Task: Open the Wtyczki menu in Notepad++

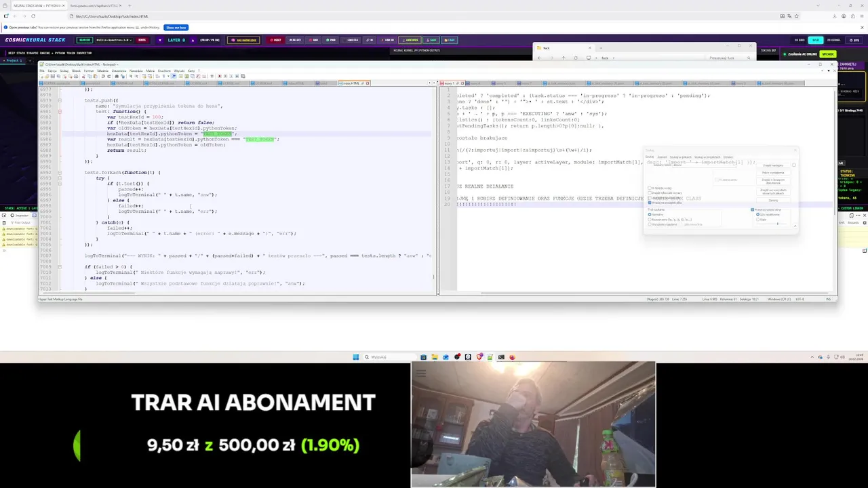Action: (178, 70)
